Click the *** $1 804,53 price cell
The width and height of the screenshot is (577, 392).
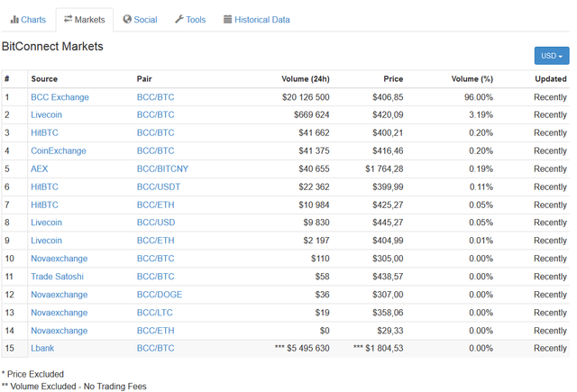379,348
